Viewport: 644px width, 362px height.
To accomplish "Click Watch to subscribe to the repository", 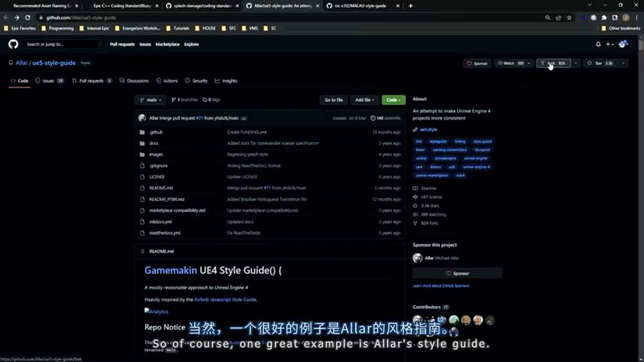I will (x=508, y=63).
